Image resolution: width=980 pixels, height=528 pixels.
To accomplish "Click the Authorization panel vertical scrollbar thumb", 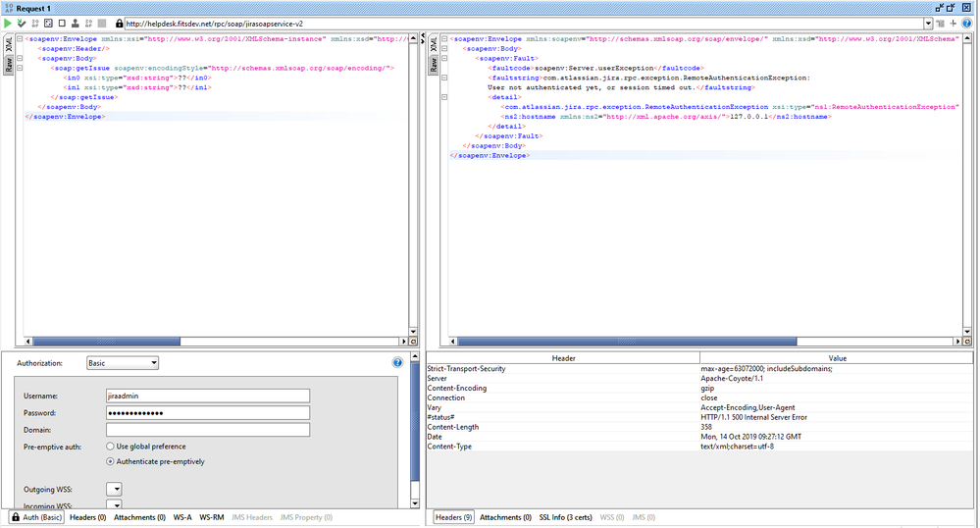I will click(x=415, y=421).
